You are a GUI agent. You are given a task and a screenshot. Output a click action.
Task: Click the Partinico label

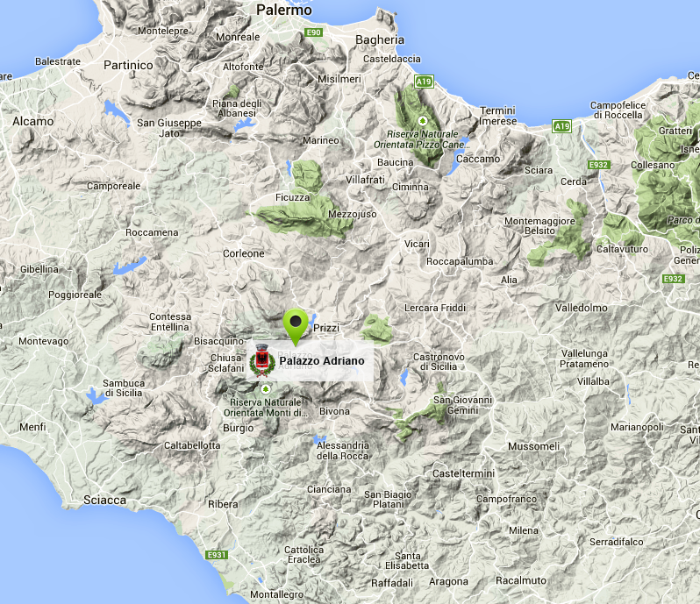pyautogui.click(x=128, y=65)
